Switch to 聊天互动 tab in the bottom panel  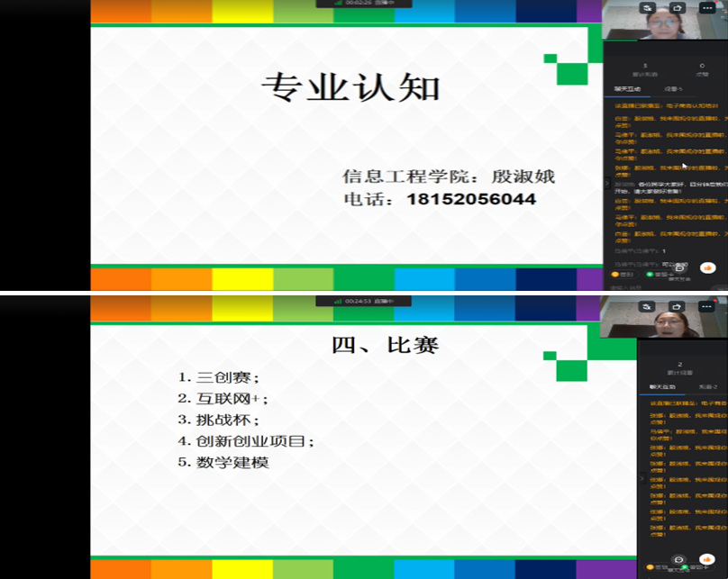663,386
